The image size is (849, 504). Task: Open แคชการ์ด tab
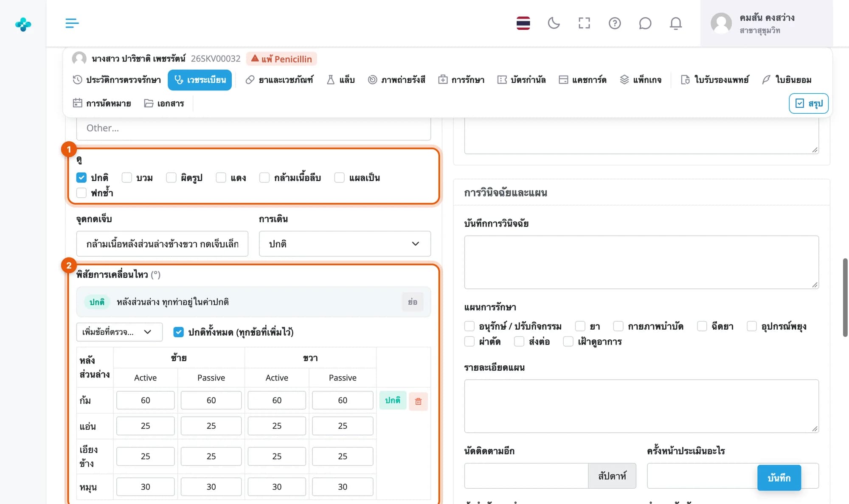click(x=582, y=80)
